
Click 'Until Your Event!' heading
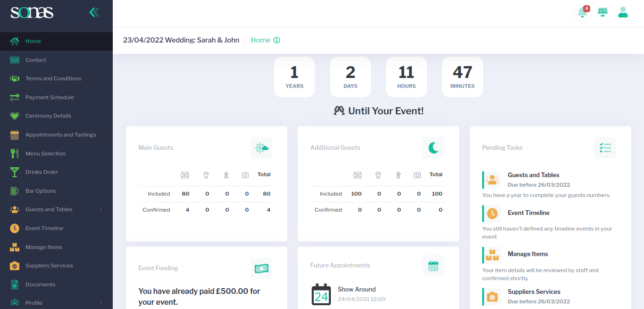point(386,111)
